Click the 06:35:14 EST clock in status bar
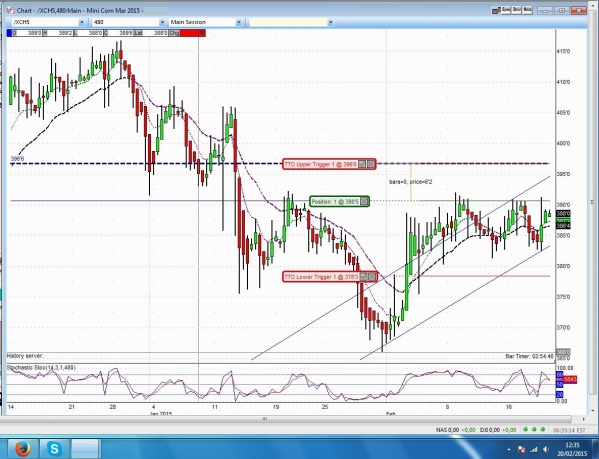The image size is (599, 459). coord(569,430)
